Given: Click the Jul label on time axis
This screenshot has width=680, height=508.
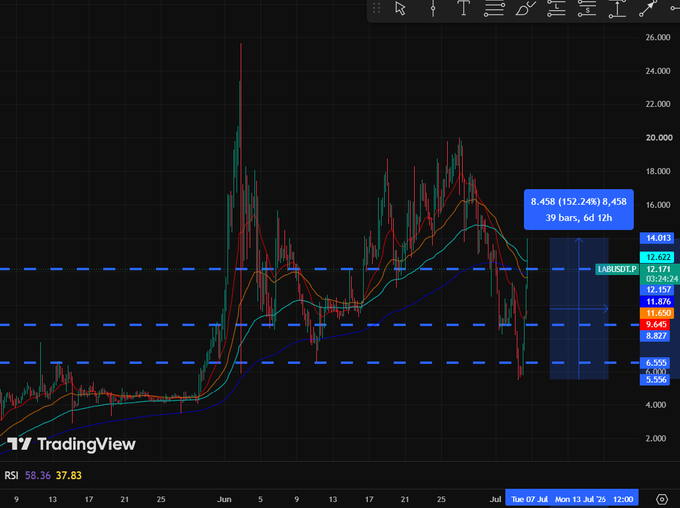Looking at the screenshot, I should click(495, 499).
